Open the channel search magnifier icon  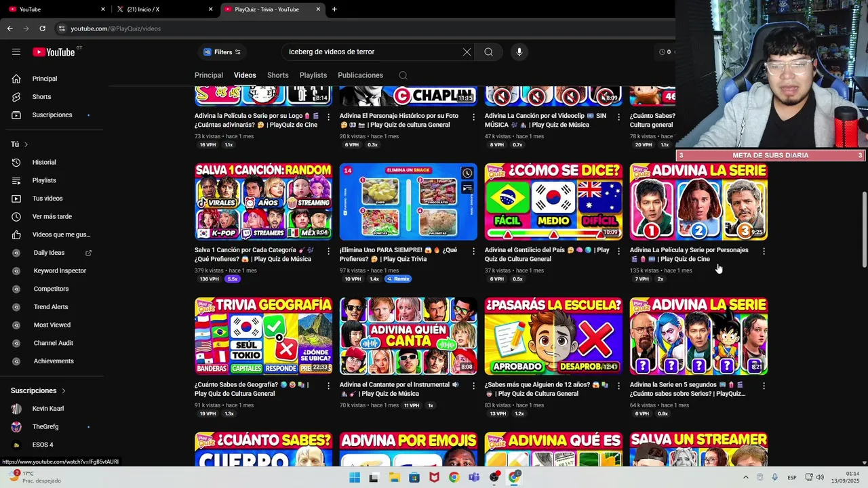(x=403, y=75)
